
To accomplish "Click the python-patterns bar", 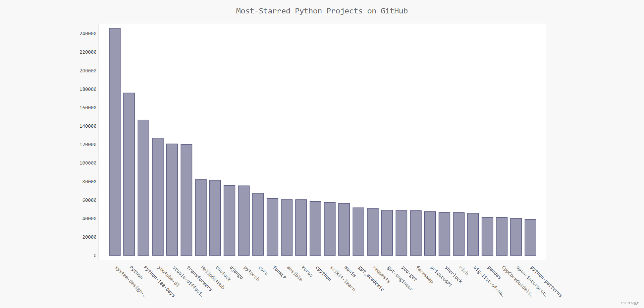I will coord(530,237).
